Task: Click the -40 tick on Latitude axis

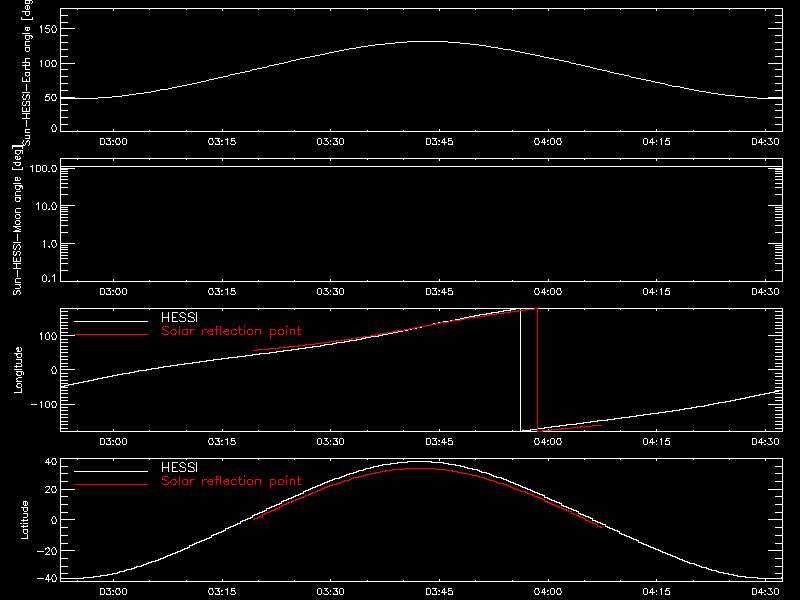Action: point(47,579)
